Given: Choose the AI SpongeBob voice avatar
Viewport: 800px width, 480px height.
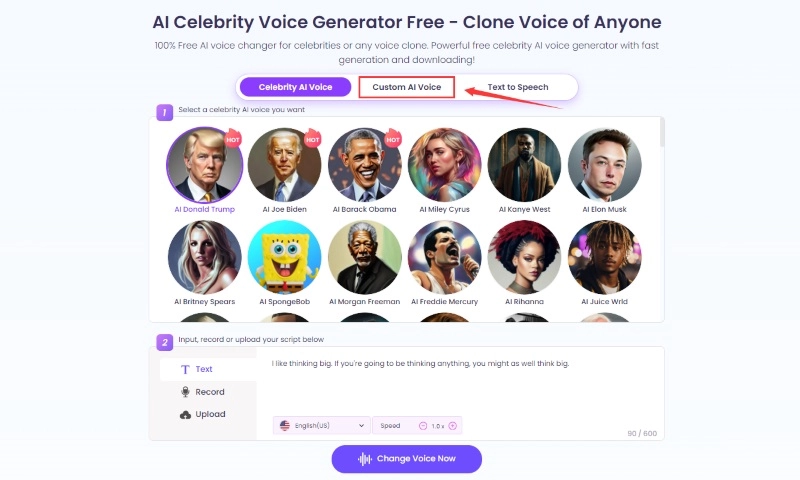Looking at the screenshot, I should 285,257.
